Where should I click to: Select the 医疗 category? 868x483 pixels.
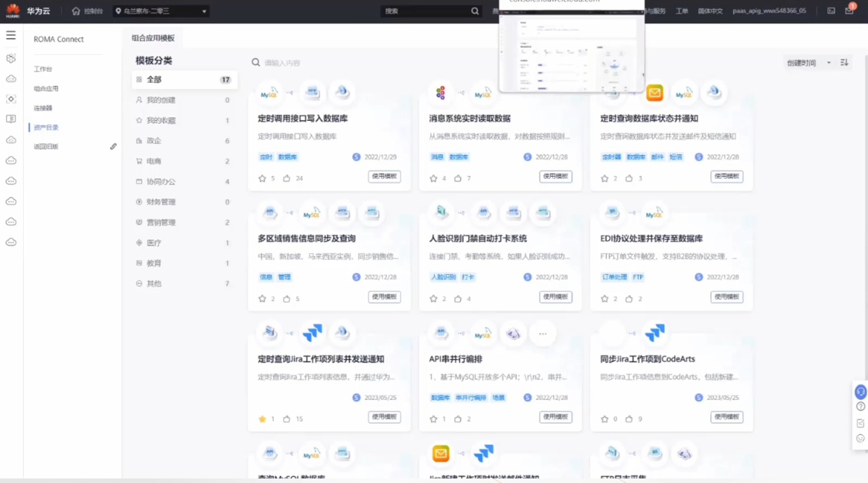pos(184,243)
